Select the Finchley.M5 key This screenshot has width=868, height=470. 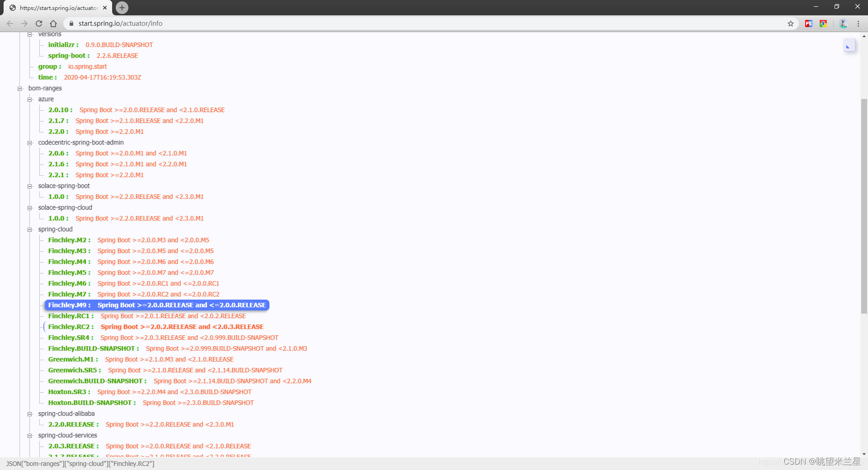point(67,273)
